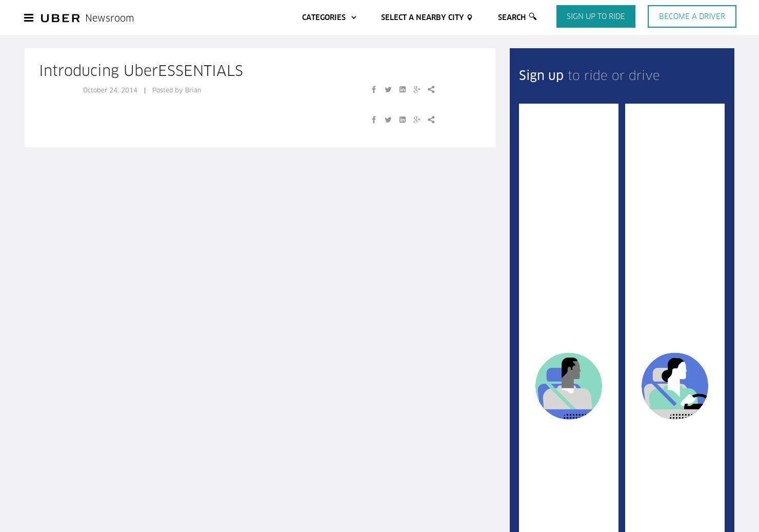Expand the Categories dropdown
Image resolution: width=759 pixels, height=532 pixels.
(329, 17)
